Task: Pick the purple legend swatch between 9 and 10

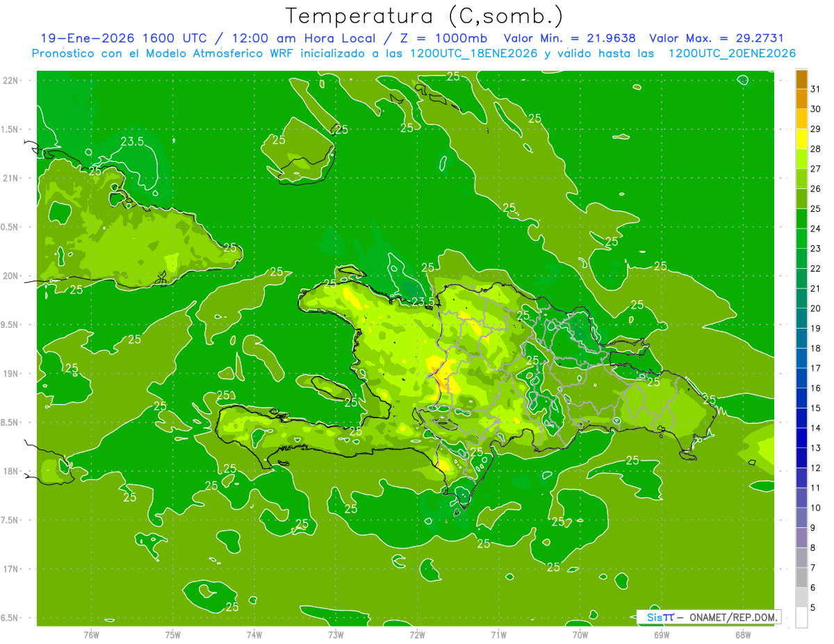Action: click(x=801, y=518)
